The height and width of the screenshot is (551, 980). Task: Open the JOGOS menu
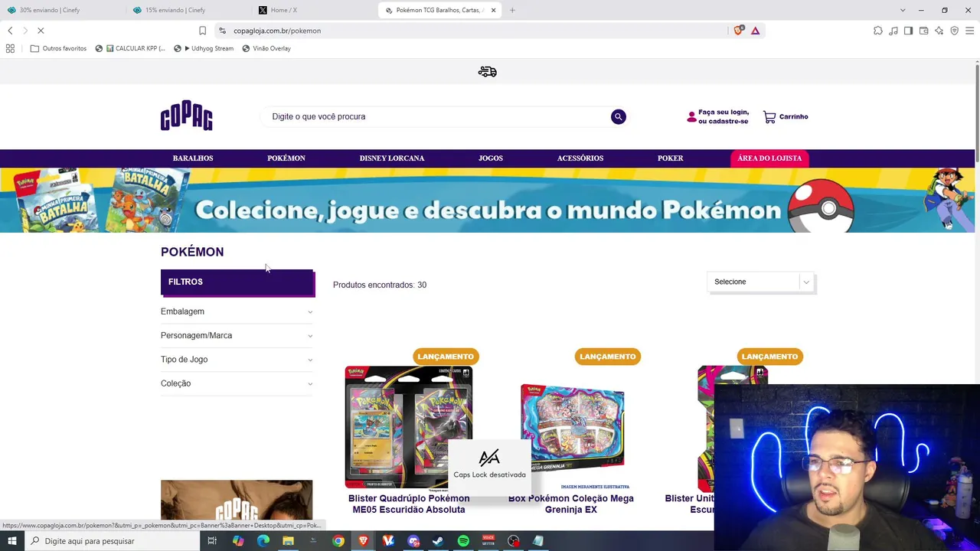coord(491,158)
